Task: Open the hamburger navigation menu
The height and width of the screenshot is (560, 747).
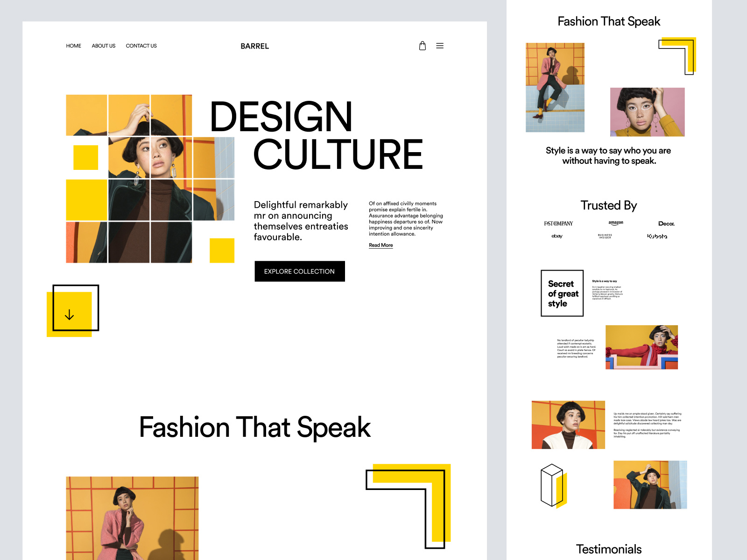Action: click(439, 46)
